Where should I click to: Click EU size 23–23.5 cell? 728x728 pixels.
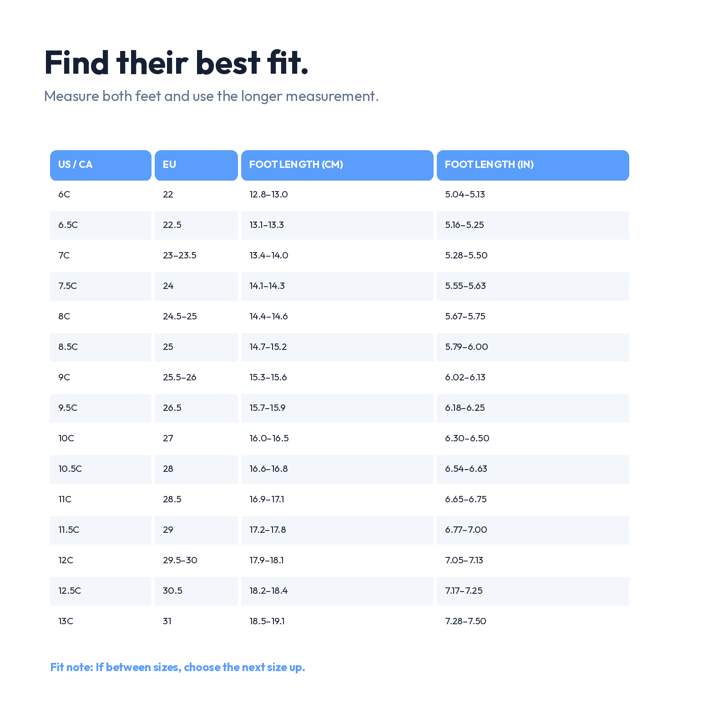tap(196, 256)
